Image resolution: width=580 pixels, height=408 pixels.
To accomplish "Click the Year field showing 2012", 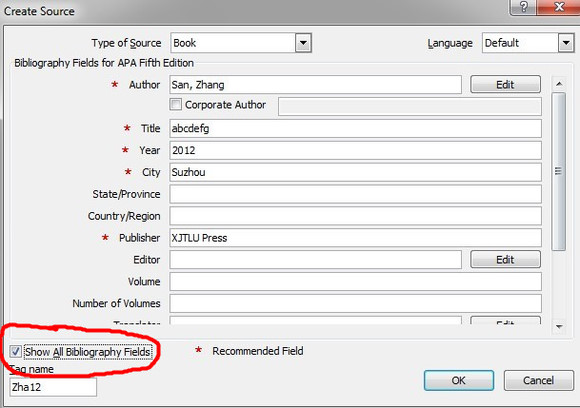I will pyautogui.click(x=355, y=151).
